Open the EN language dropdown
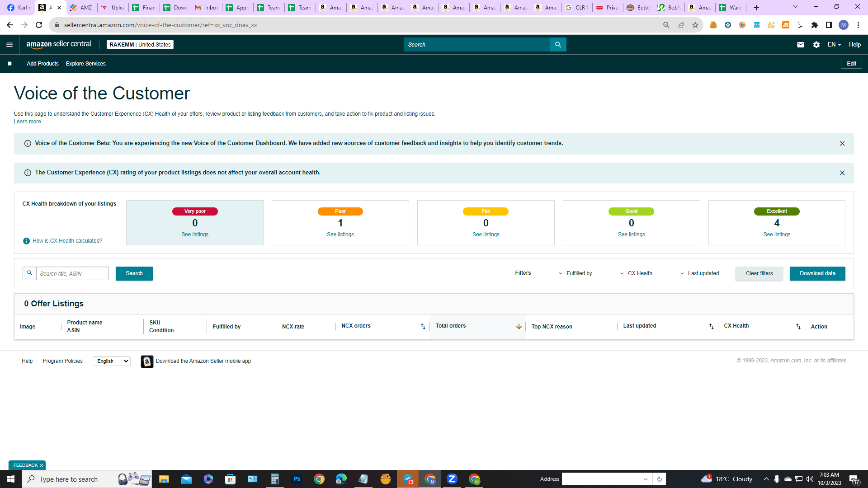 pyautogui.click(x=834, y=44)
